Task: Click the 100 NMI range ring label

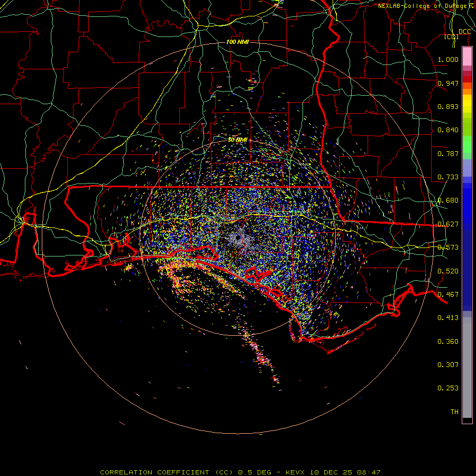Action: (x=237, y=42)
